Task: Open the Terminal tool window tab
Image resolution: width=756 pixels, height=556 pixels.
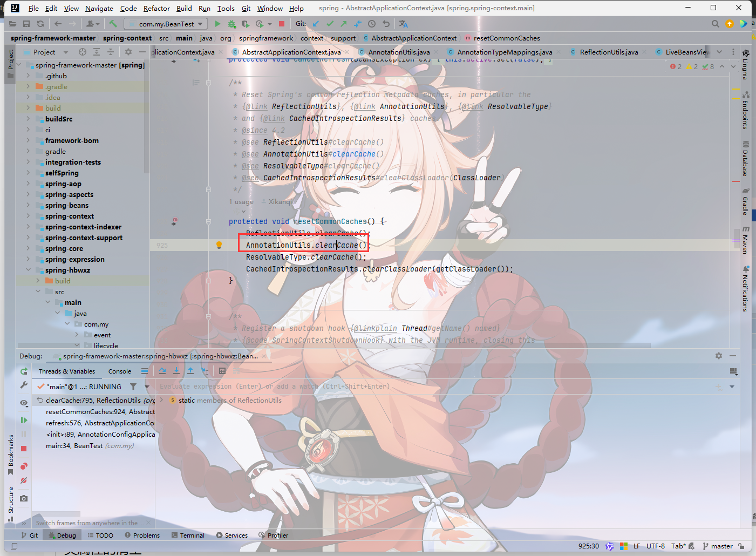Action: pos(188,535)
